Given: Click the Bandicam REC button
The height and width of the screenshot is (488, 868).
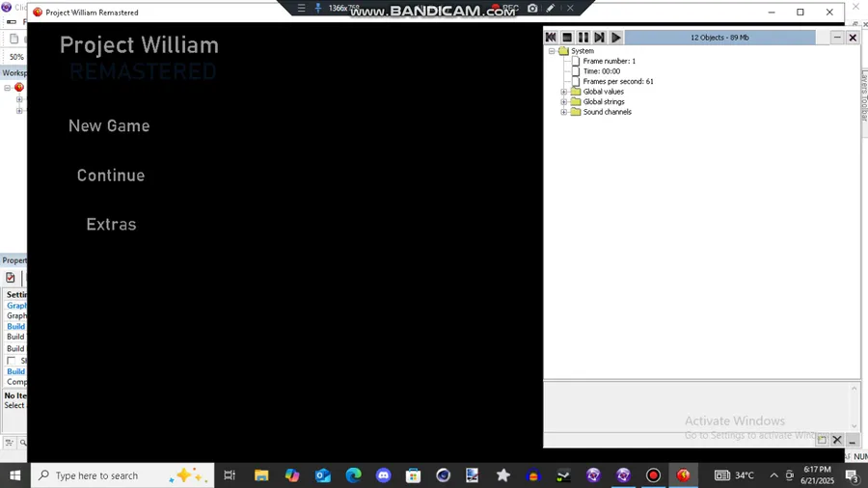Looking at the screenshot, I should coord(505,9).
